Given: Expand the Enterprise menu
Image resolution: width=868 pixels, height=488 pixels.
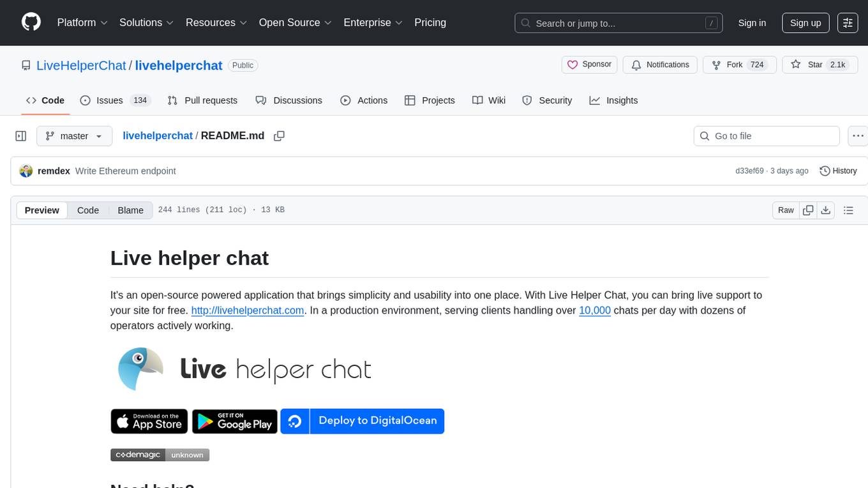Looking at the screenshot, I should pyautogui.click(x=373, y=22).
